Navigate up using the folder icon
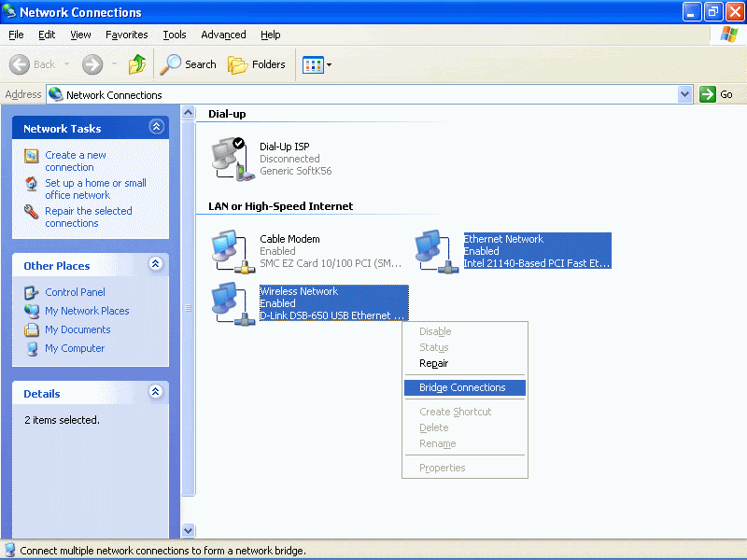 [136, 64]
